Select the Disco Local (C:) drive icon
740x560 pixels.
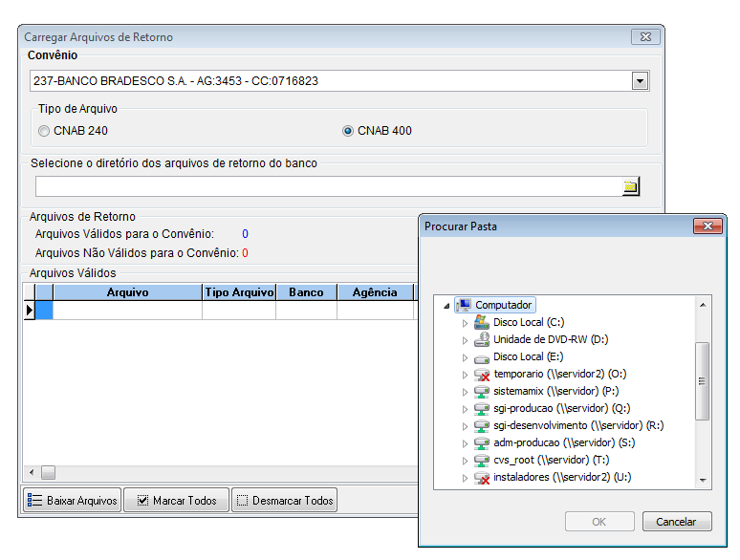tap(482, 322)
